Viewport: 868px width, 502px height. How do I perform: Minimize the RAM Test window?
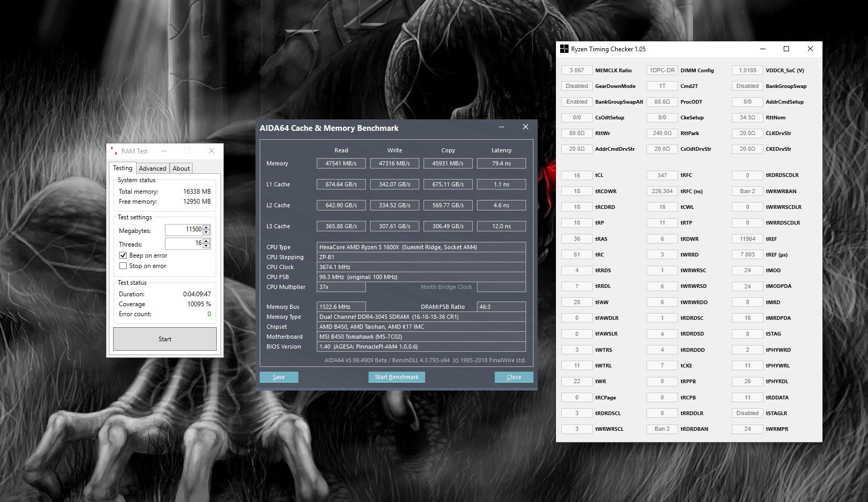(x=164, y=151)
